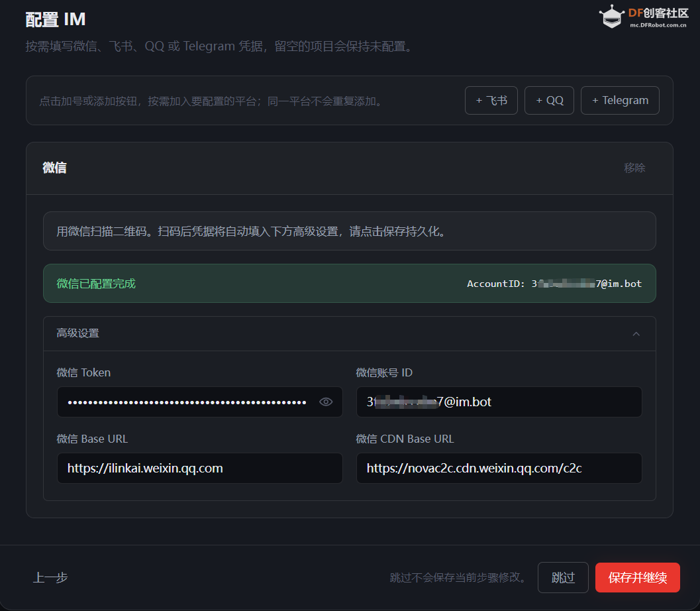Click the 微信 Base URL label
The width and height of the screenshot is (700, 611).
[x=92, y=439]
